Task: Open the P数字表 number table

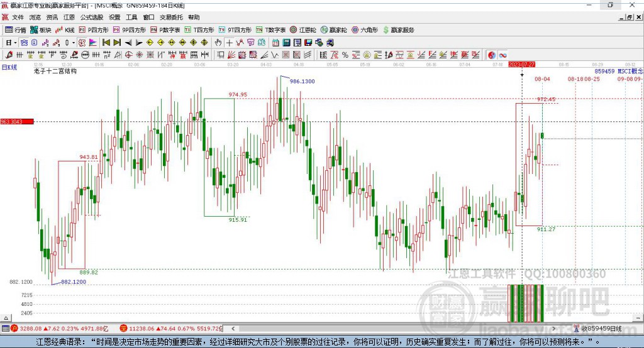Action: click(165, 30)
